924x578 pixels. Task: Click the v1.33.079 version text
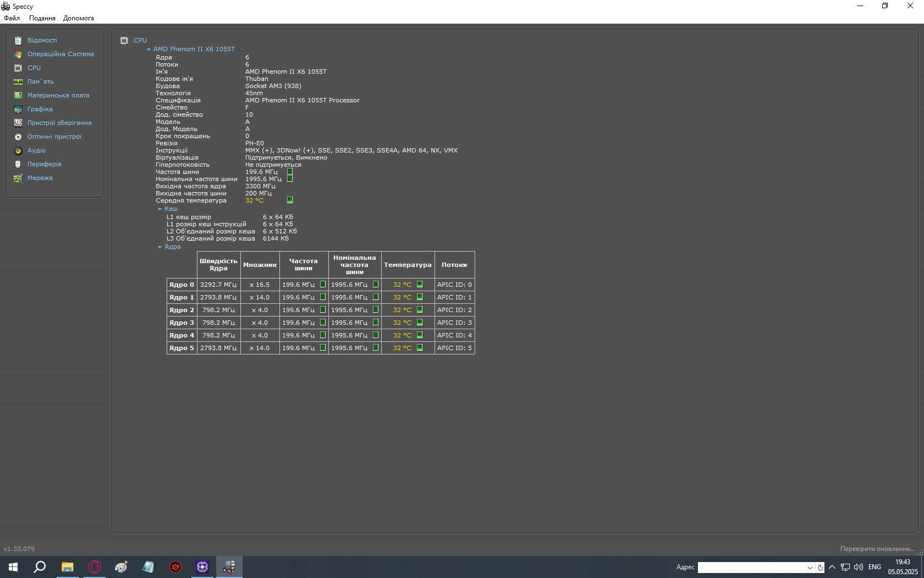pos(19,549)
